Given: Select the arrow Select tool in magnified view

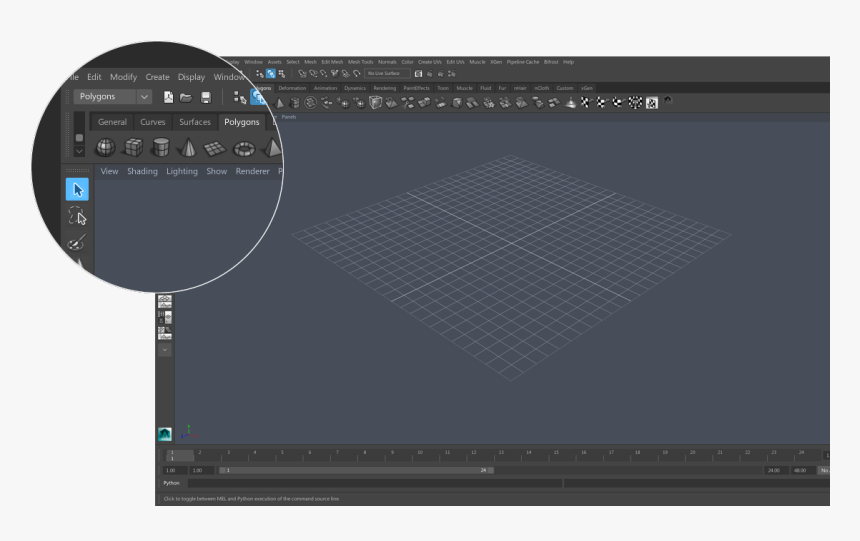Looking at the screenshot, I should (77, 189).
